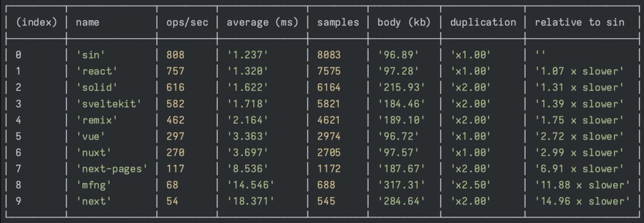Click samples value 8083
This screenshot has width=644, height=223.
pyautogui.click(x=328, y=55)
